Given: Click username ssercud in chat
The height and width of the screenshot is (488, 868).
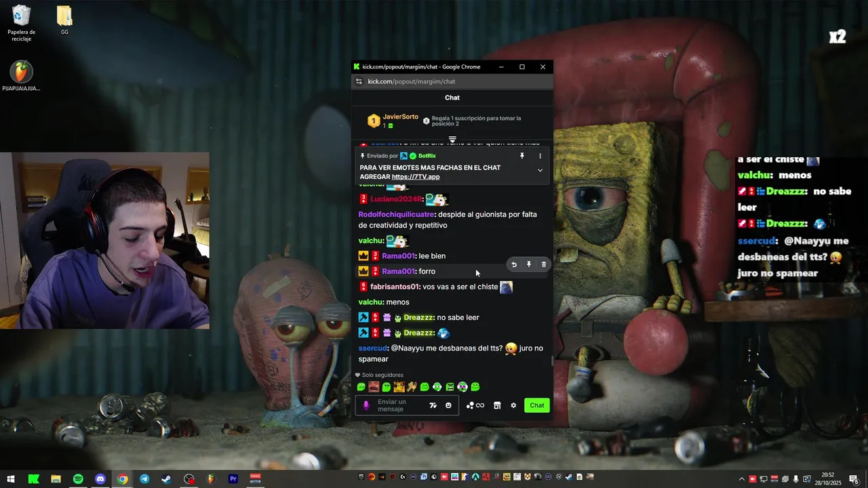Looking at the screenshot, I should point(372,348).
